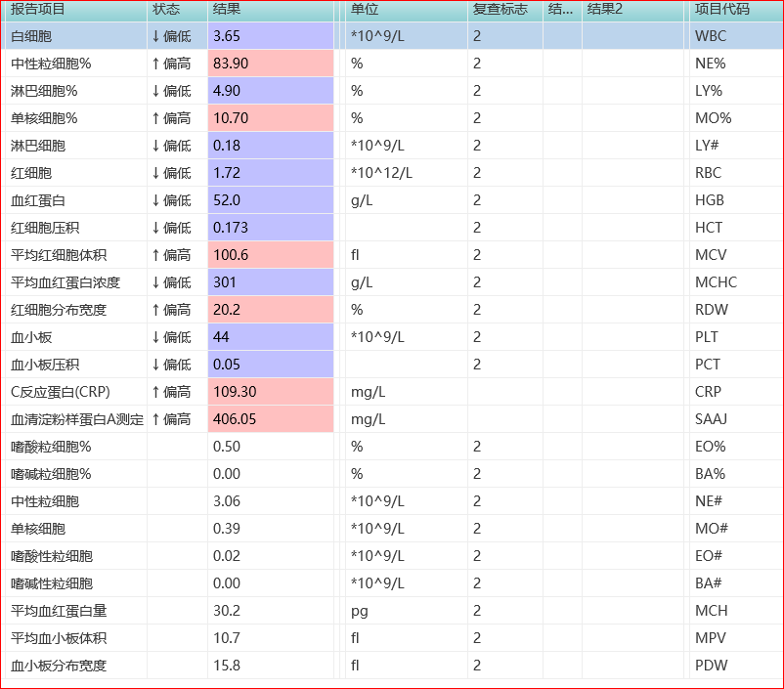Click the result value 20.2
784x689 pixels.
227,310
